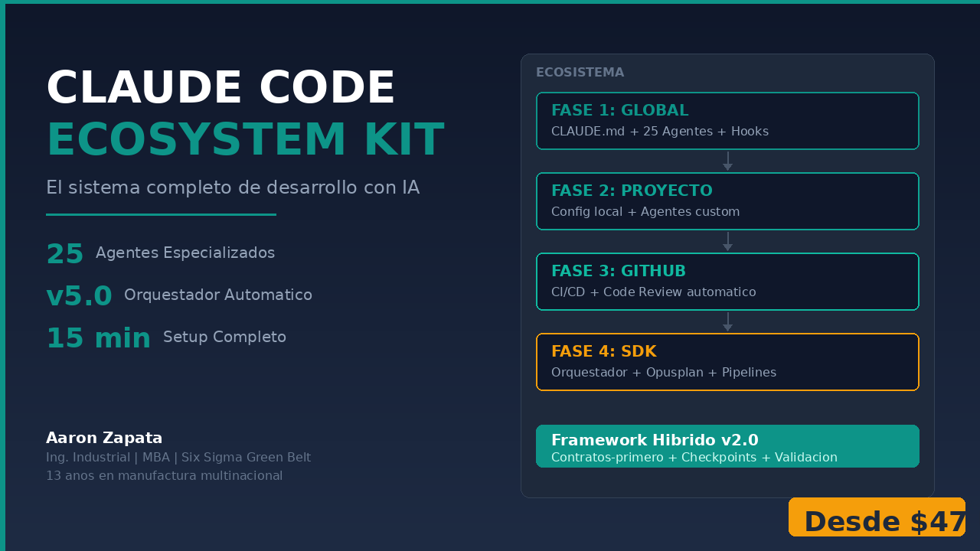The height and width of the screenshot is (551, 980).
Task: Click the FASE 3: GITHUB card
Action: point(727,282)
